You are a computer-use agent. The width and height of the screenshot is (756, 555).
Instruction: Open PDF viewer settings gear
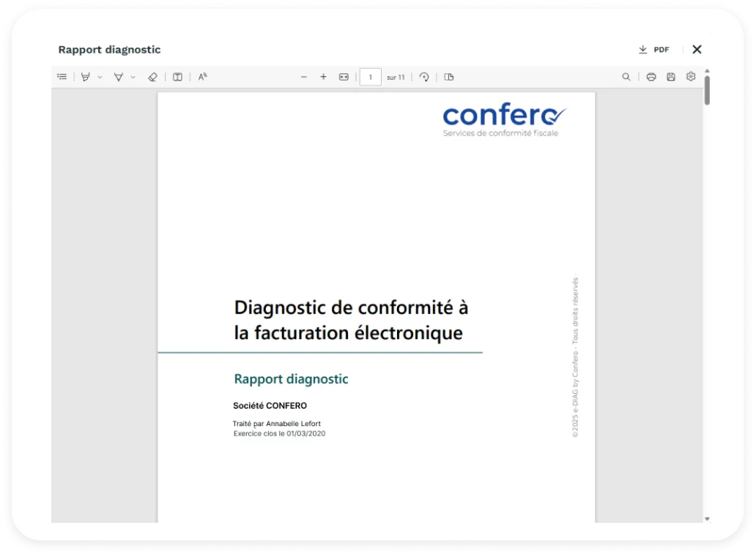(691, 77)
